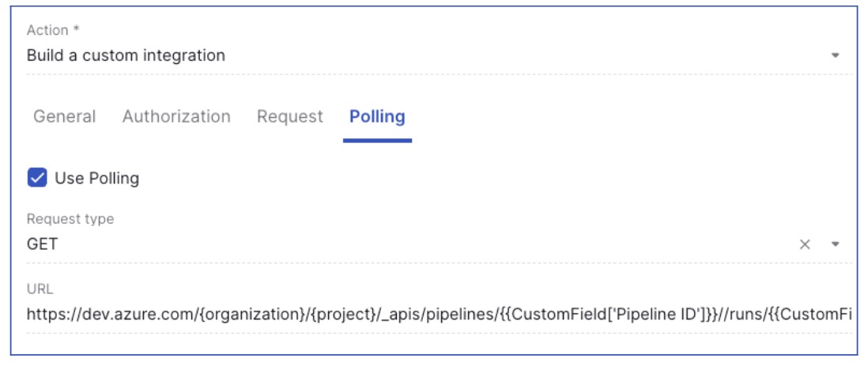Click the {organization} placeholder in URL
Viewport: 868px width, 370px height.
click(x=247, y=315)
